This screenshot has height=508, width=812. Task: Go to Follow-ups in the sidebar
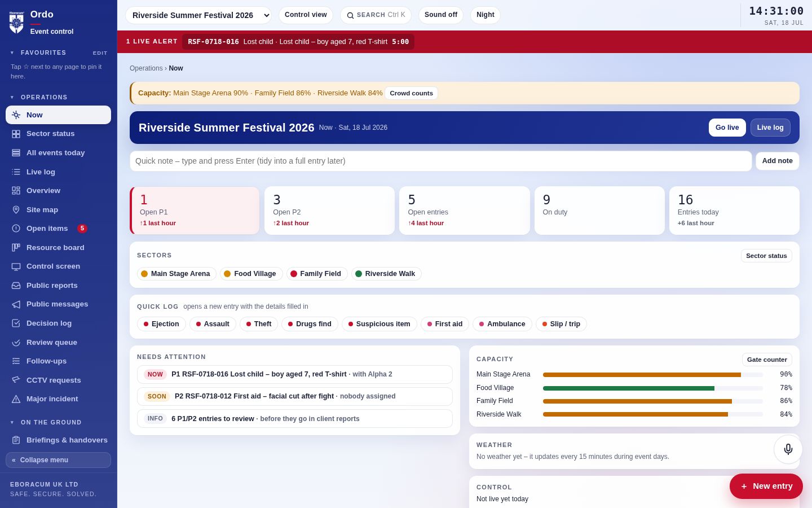point(58,361)
